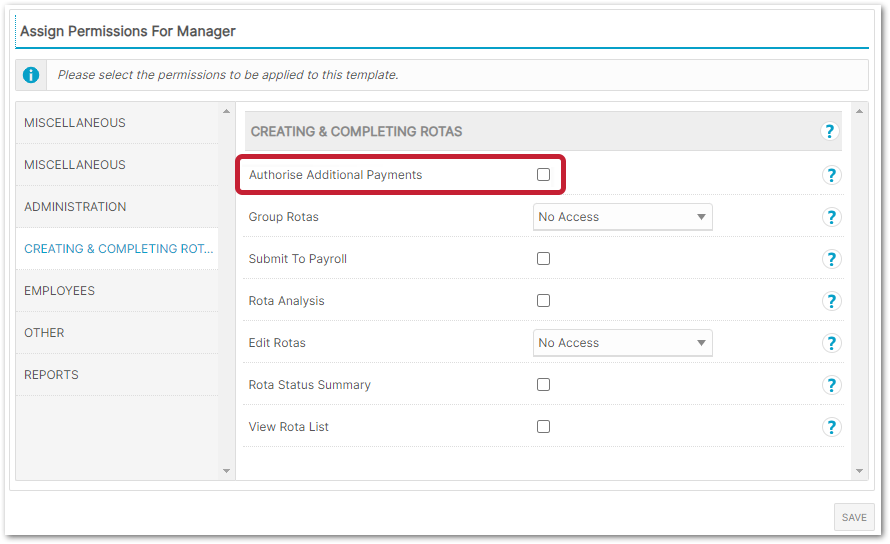This screenshot has height=544, width=890.
Task: Click help icon for Submit To Payroll
Action: (x=830, y=259)
